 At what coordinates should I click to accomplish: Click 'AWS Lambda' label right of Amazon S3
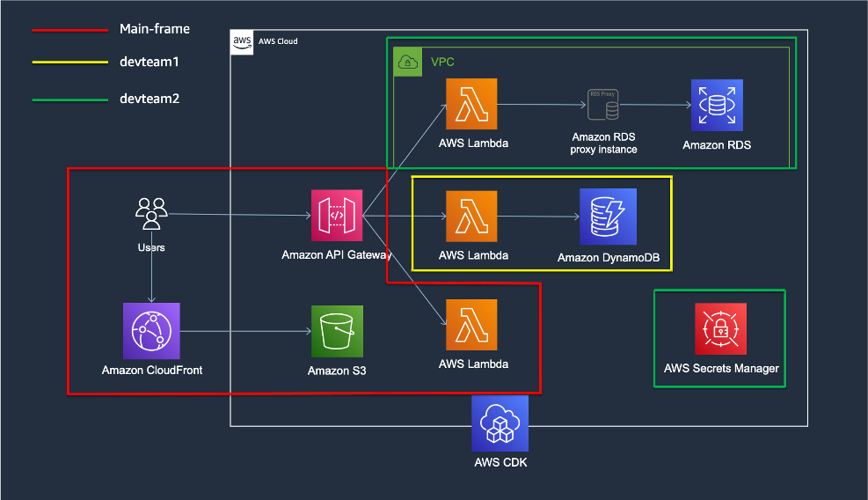point(473,364)
